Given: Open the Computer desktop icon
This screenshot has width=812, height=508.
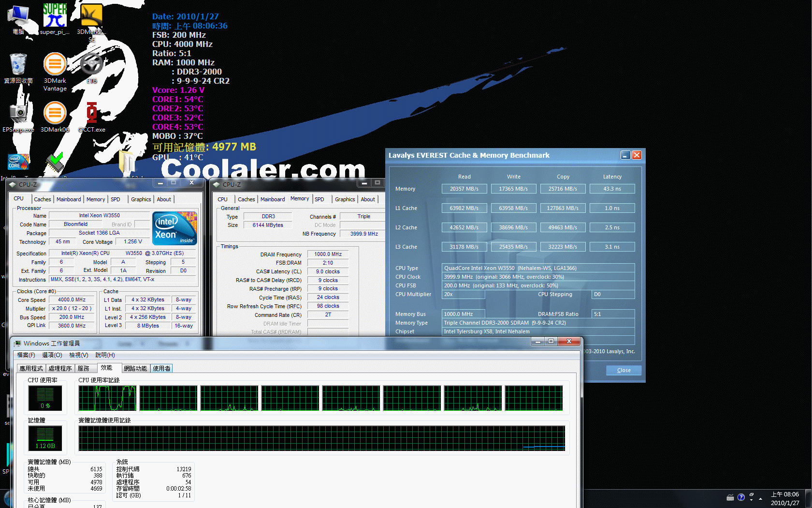Looking at the screenshot, I should point(18,19).
